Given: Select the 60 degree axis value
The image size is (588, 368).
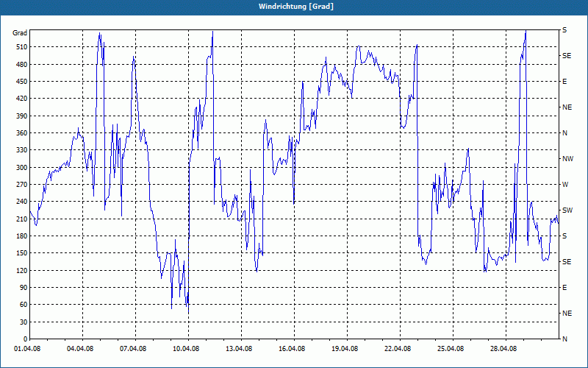Looking at the screenshot, I should click(x=24, y=305).
